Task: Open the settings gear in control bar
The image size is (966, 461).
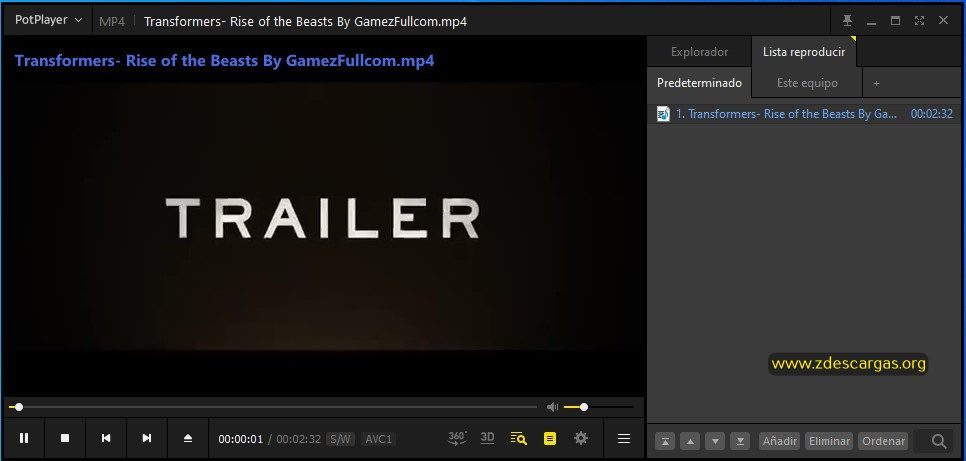Action: 580,438
